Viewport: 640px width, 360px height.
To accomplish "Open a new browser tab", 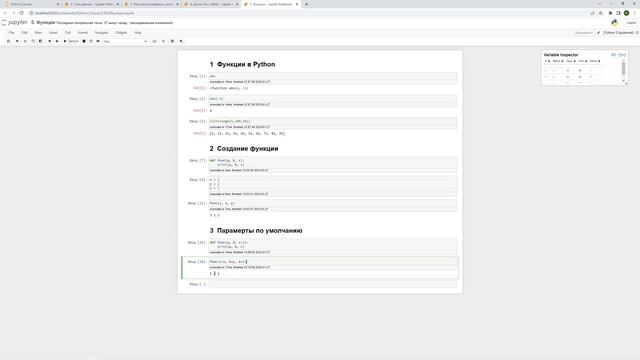I will [x=306, y=4].
